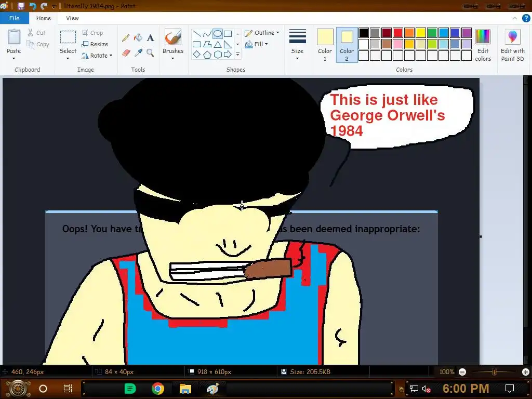Open the notification center icon

coord(510,389)
